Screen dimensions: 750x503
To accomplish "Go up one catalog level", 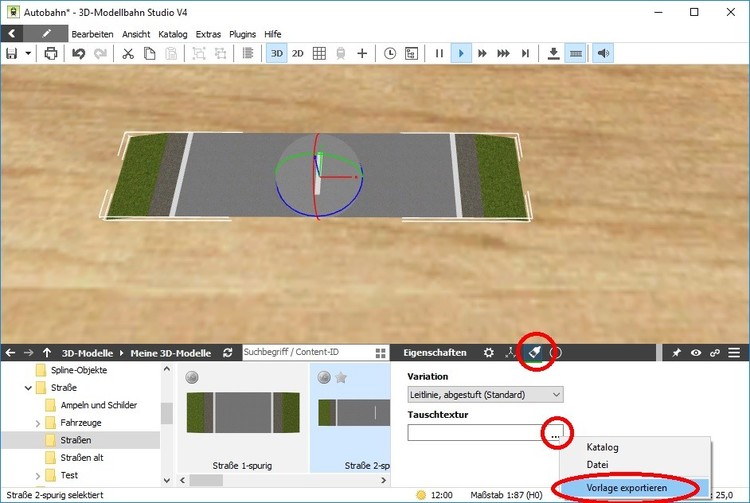I will tap(46, 353).
